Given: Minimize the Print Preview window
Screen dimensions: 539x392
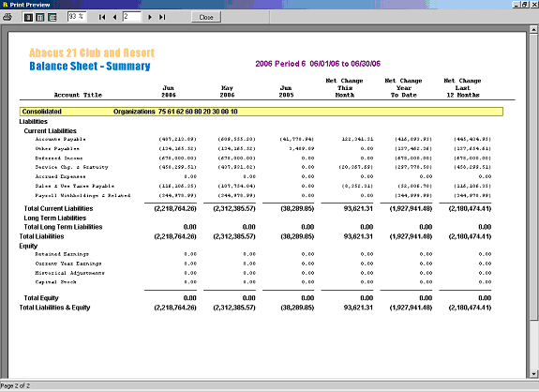Looking at the screenshot, I should [x=516, y=5].
